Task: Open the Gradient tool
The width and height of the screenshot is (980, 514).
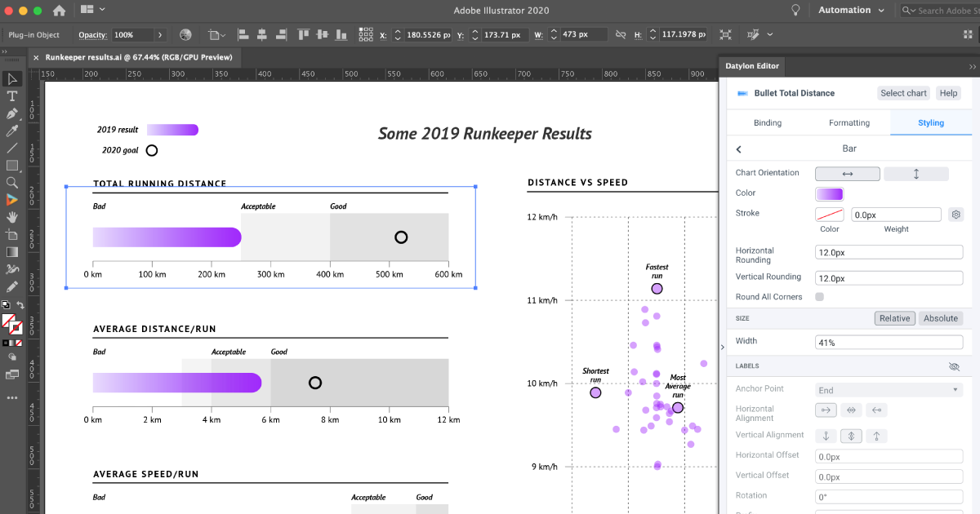Action: tap(12, 251)
